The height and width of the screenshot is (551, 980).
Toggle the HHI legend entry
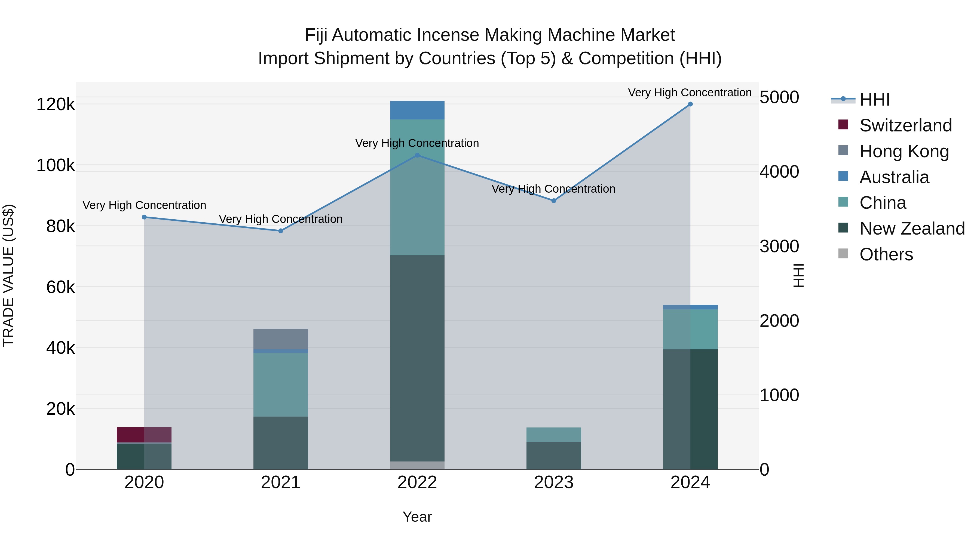pos(860,100)
